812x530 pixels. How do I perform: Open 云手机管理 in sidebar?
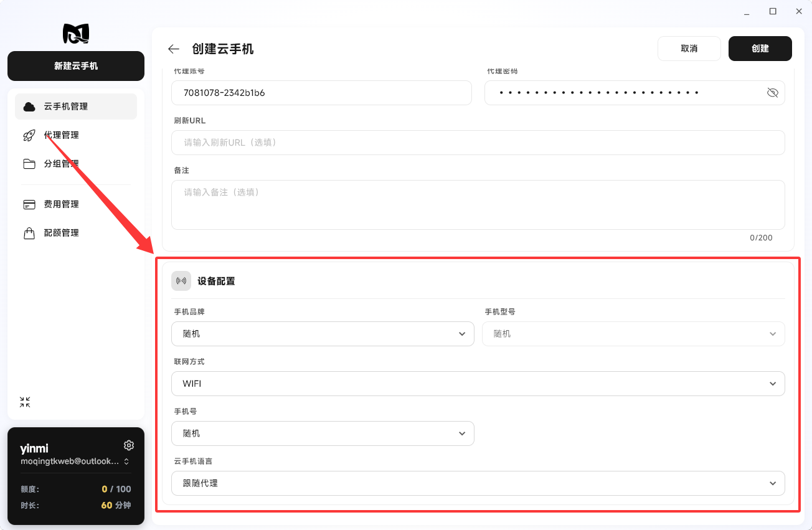[x=76, y=106]
